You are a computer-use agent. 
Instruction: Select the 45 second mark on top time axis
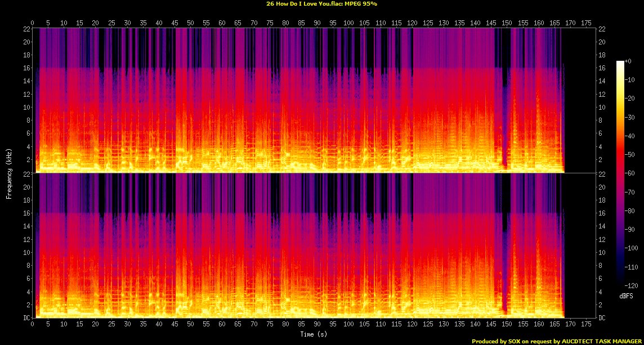pos(175,23)
